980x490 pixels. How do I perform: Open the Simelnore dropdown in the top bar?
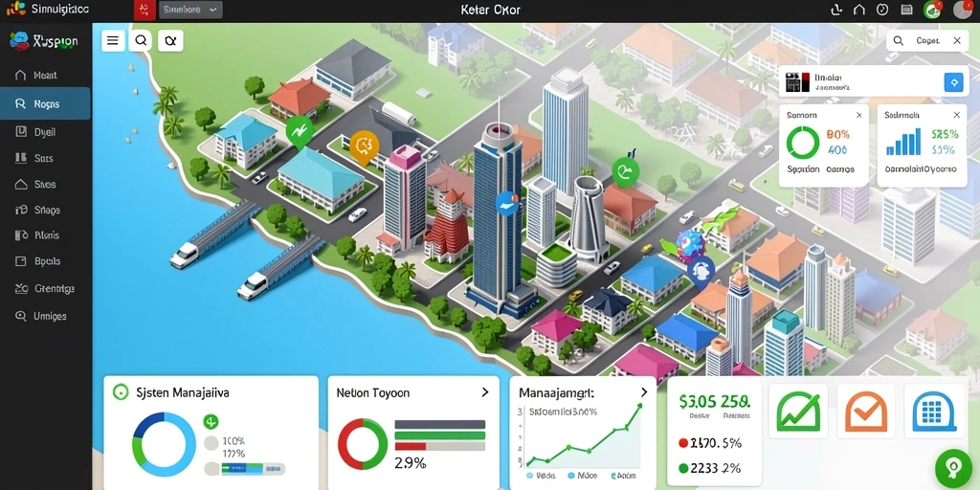(190, 10)
